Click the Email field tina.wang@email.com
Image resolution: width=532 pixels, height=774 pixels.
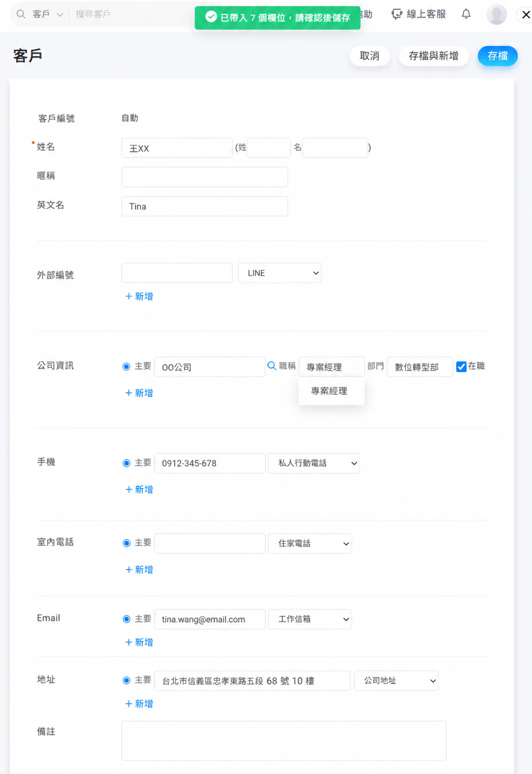[x=210, y=619]
